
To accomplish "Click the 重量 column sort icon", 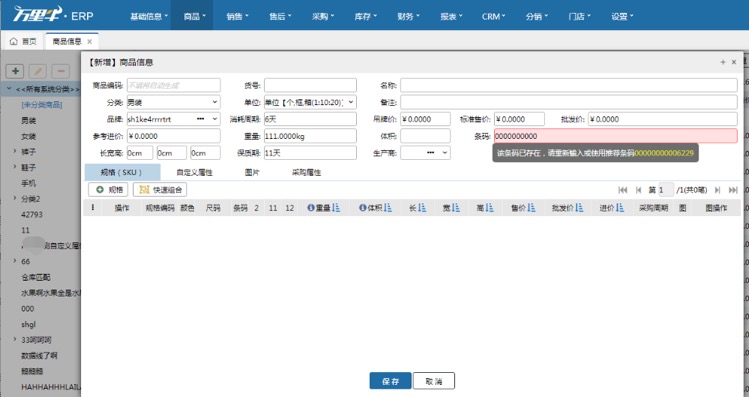I will point(336,208).
